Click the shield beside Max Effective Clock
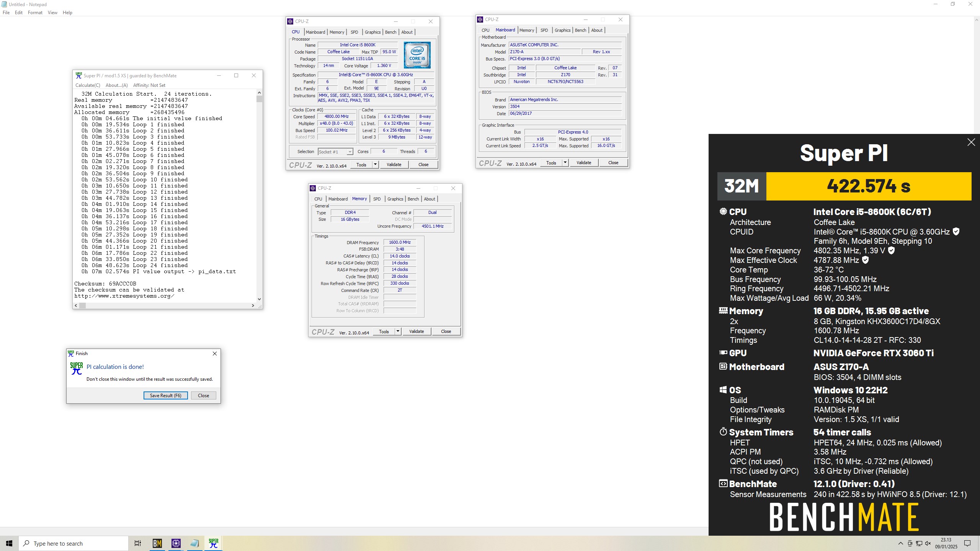 (x=865, y=260)
